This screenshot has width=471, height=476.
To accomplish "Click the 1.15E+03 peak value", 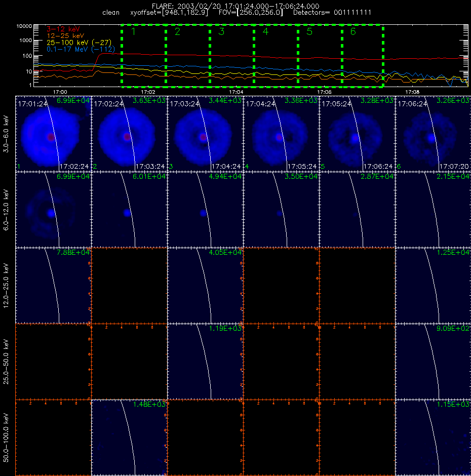I will pos(453,405).
